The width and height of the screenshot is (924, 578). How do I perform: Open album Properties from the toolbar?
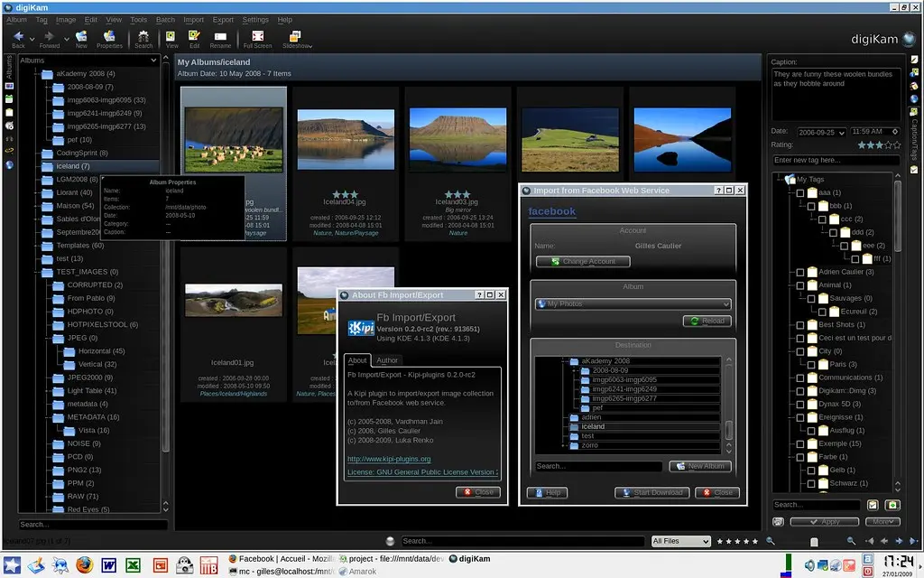click(x=110, y=36)
